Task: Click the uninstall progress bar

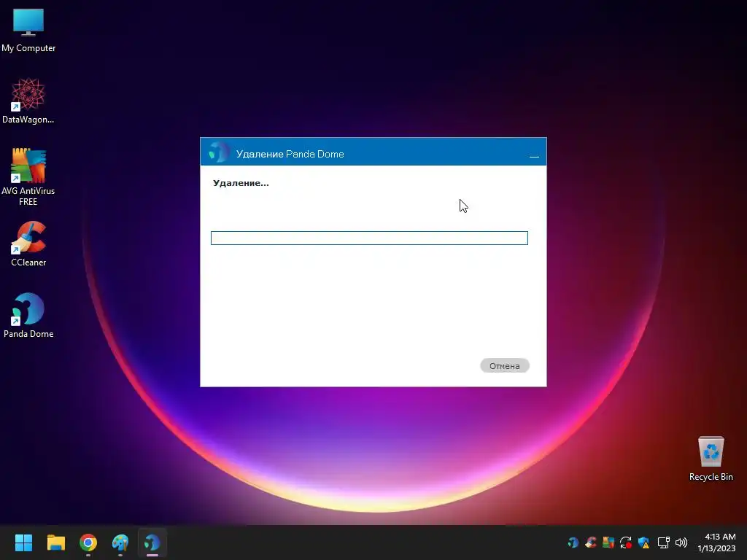Action: pyautogui.click(x=369, y=238)
